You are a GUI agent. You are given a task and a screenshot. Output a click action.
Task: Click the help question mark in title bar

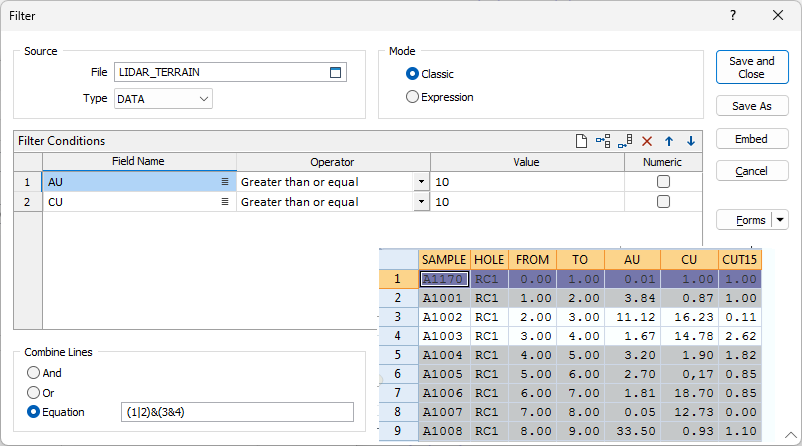733,15
